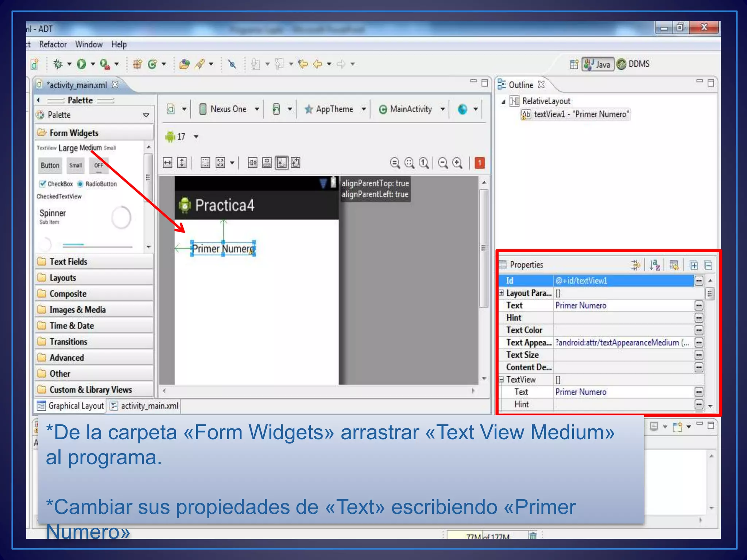Click collapse all minus icon in Properties

tap(708, 265)
